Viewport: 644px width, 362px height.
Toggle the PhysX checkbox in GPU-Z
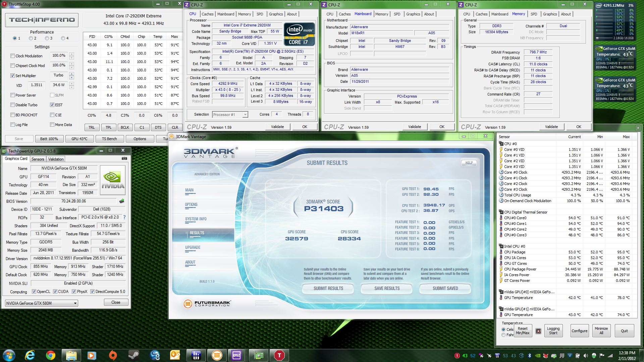(x=73, y=292)
